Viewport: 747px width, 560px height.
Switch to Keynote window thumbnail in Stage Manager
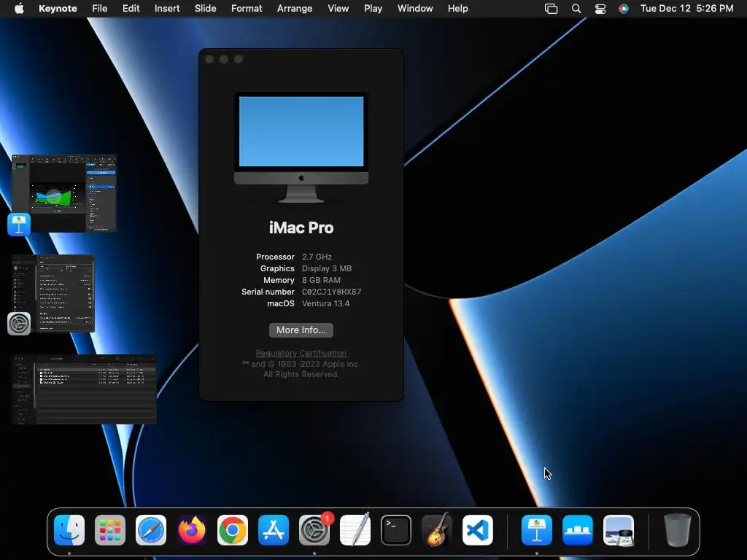pos(64,193)
